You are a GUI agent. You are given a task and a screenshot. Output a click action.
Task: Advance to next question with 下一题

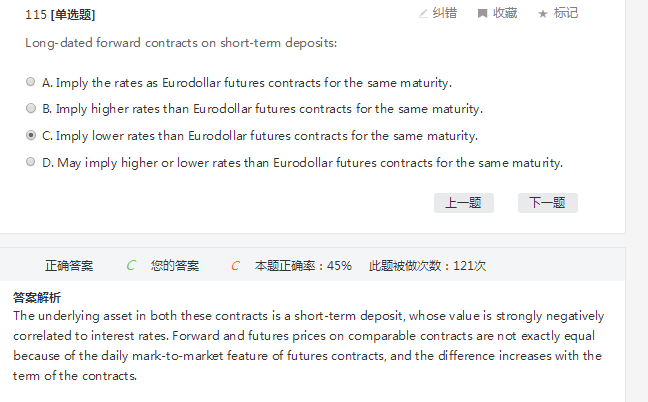pyautogui.click(x=547, y=203)
